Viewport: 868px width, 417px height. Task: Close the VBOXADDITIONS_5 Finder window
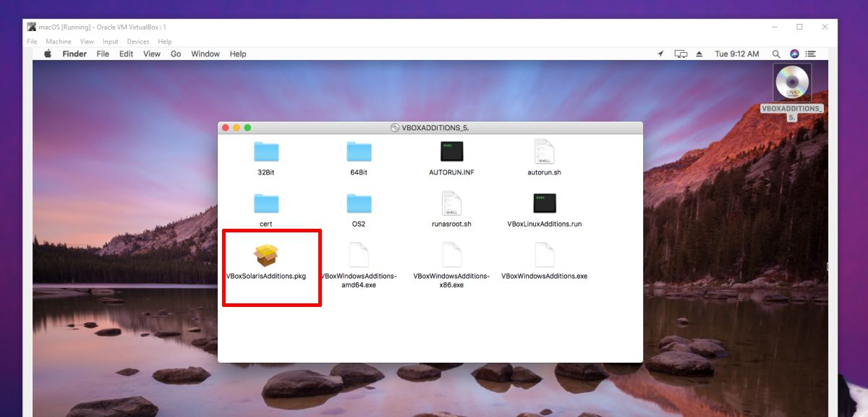coord(226,127)
